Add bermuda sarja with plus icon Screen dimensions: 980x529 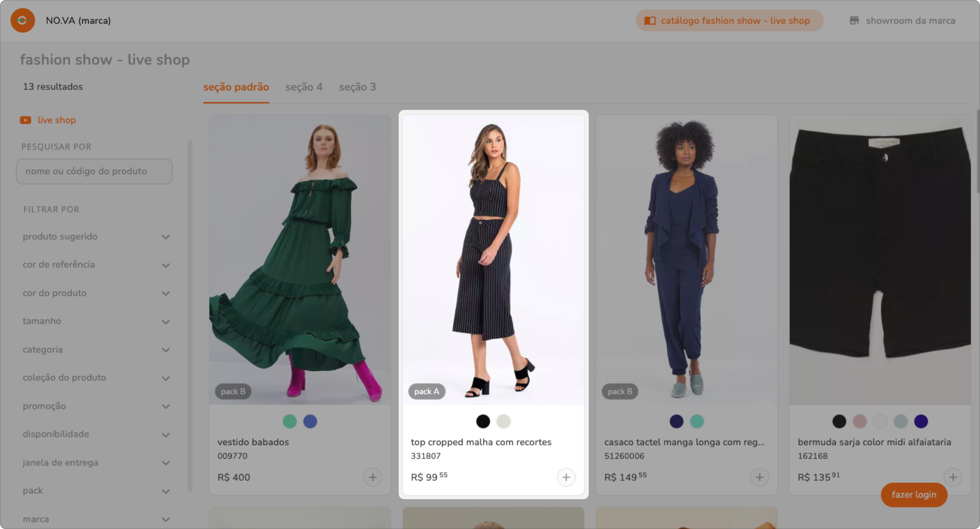click(953, 477)
